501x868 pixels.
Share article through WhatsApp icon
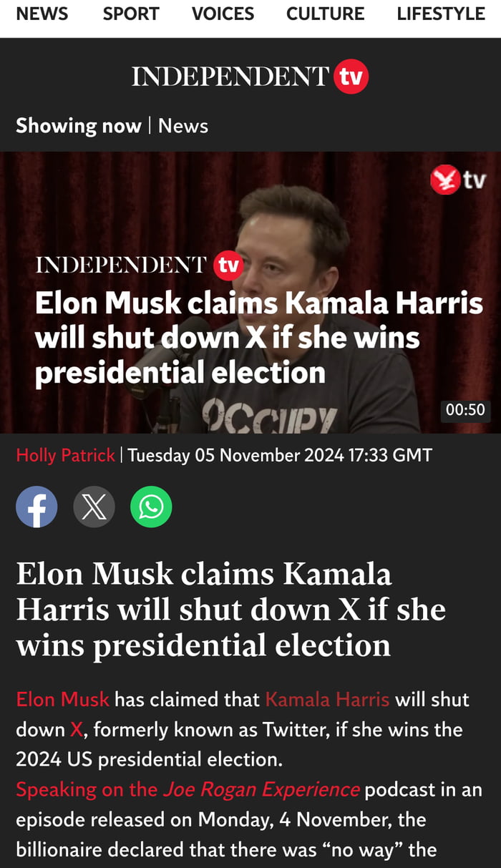151,507
